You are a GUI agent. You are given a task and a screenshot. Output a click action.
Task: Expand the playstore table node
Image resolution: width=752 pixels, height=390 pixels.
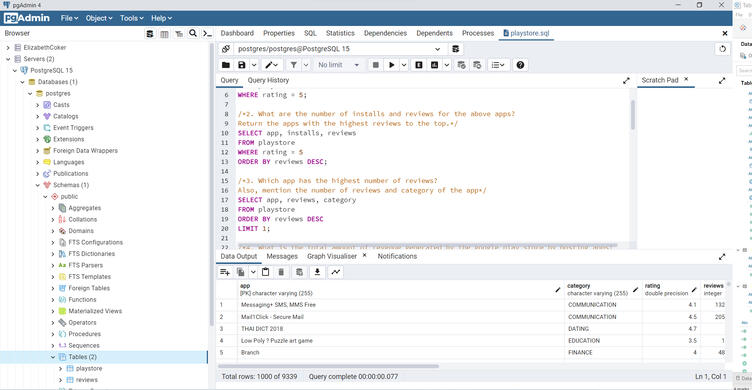click(x=60, y=368)
